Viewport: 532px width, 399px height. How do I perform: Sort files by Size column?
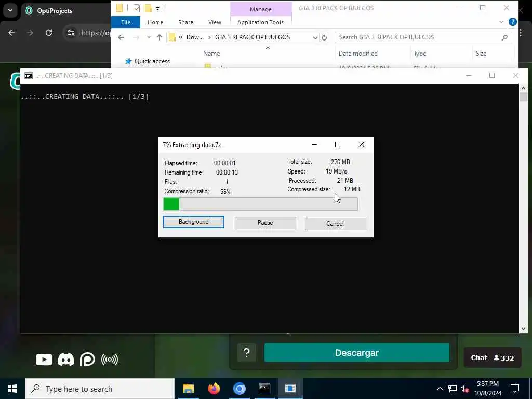tap(481, 54)
